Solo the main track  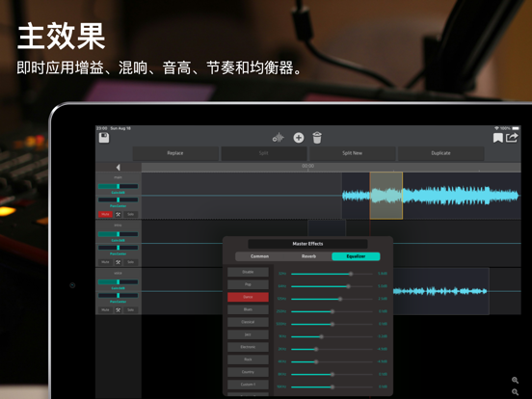tap(131, 214)
